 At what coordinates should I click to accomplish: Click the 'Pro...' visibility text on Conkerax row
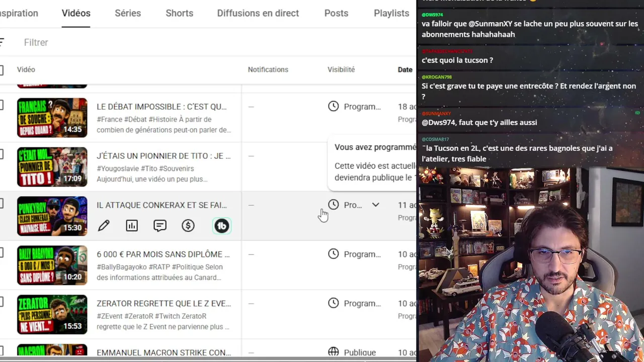coord(353,205)
